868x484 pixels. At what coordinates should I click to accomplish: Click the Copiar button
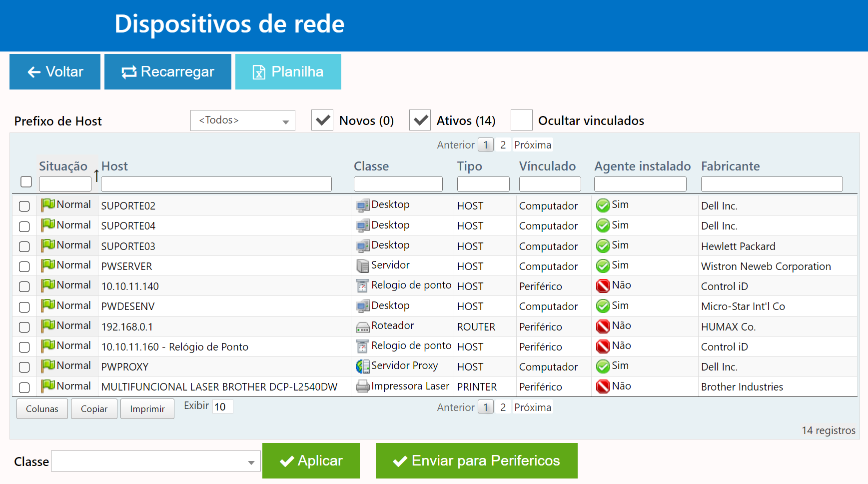pos(94,409)
